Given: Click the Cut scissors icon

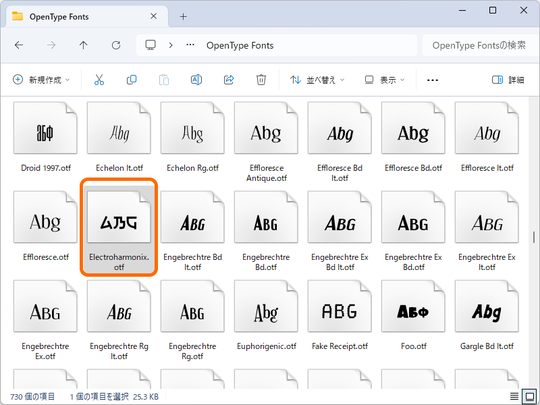Looking at the screenshot, I should coord(99,80).
